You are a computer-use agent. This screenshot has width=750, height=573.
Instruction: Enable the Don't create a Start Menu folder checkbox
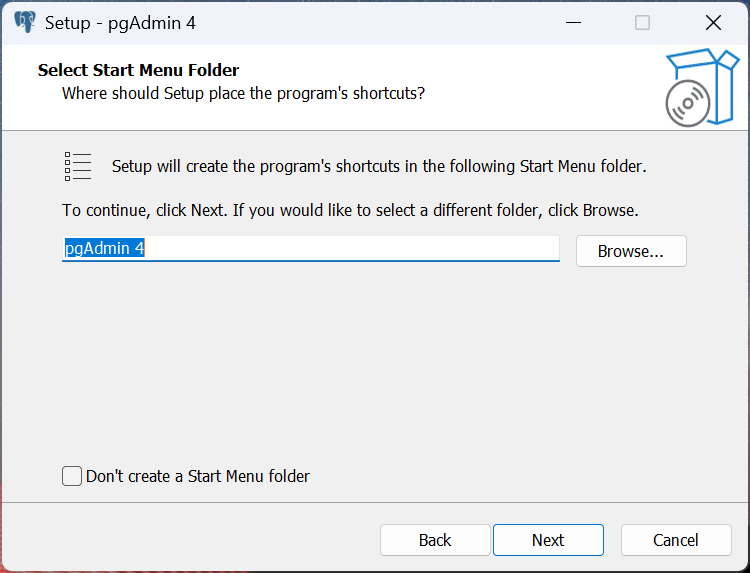click(72, 476)
